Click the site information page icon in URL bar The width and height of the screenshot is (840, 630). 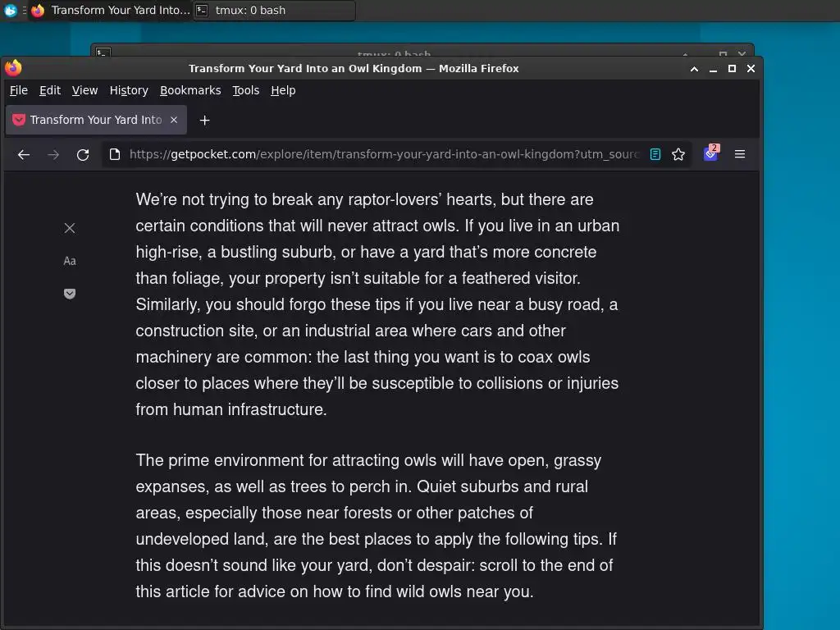115,154
